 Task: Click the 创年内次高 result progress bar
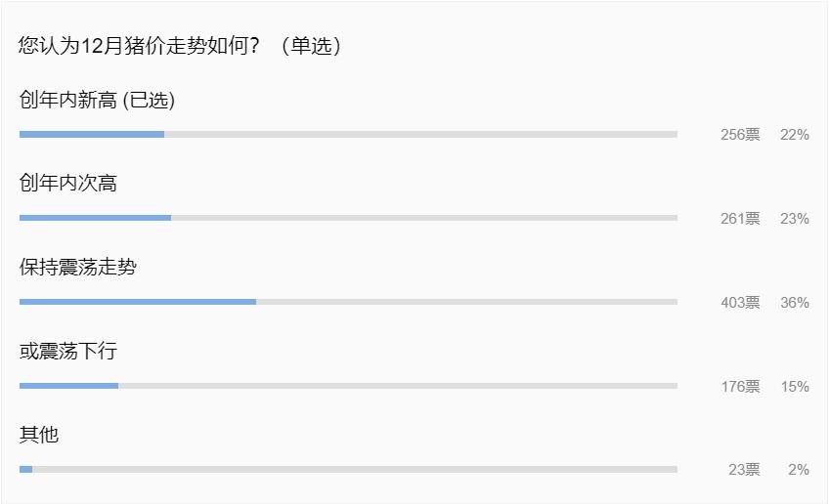click(348, 219)
